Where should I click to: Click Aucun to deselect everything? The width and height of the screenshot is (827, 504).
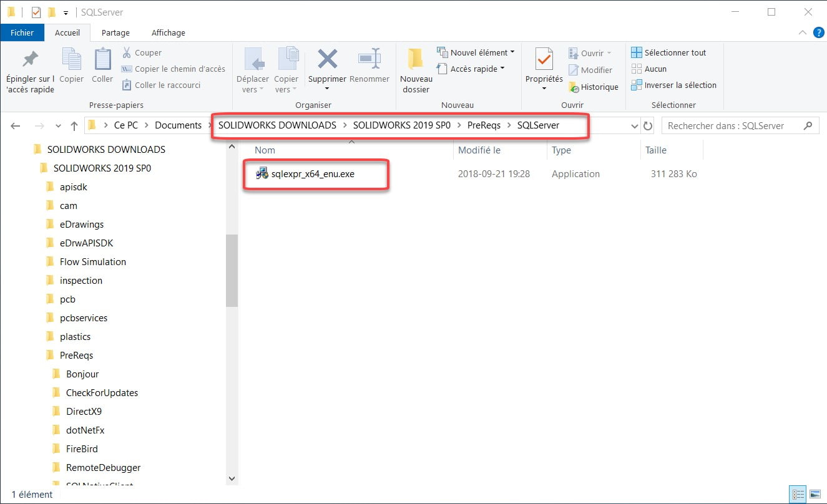(649, 69)
